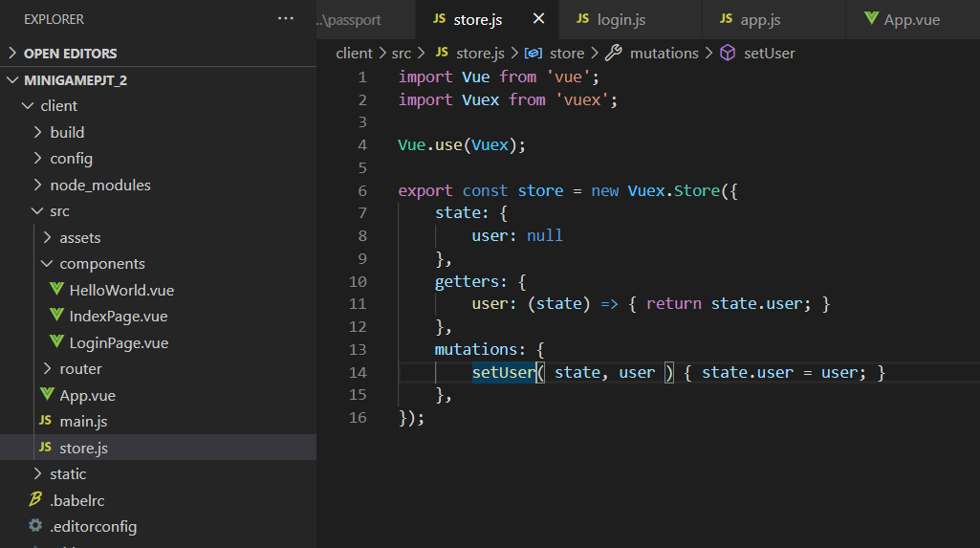Click line number 14 in the gutter
980x548 pixels.
pos(358,372)
